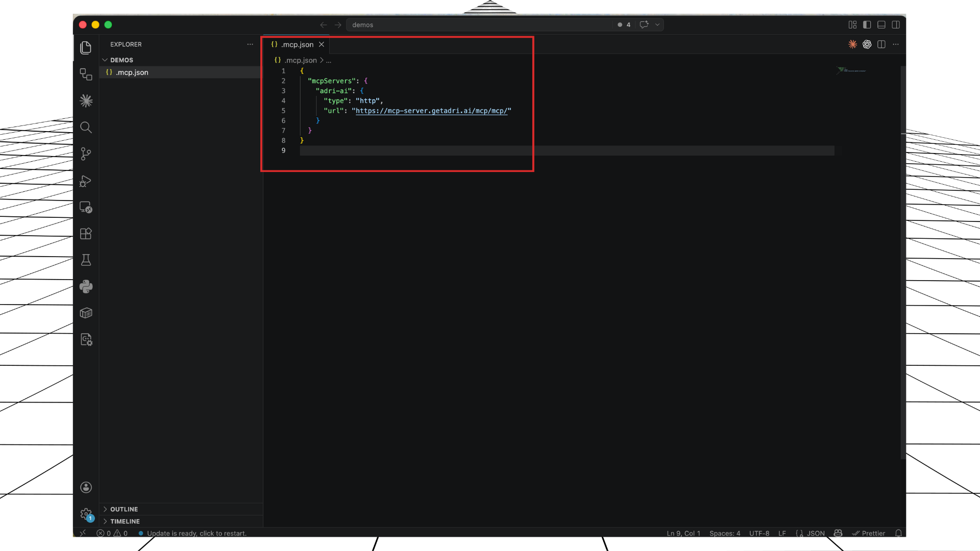The image size is (980, 551).
Task: Switch to the .mcp.json editor tab
Action: pos(298,44)
